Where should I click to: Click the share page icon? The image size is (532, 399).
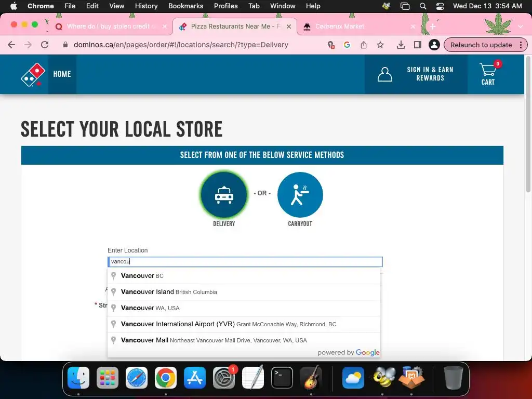pos(363,45)
